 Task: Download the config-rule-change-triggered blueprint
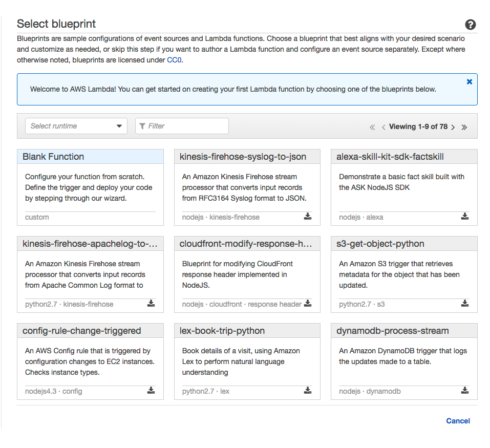[151, 391]
